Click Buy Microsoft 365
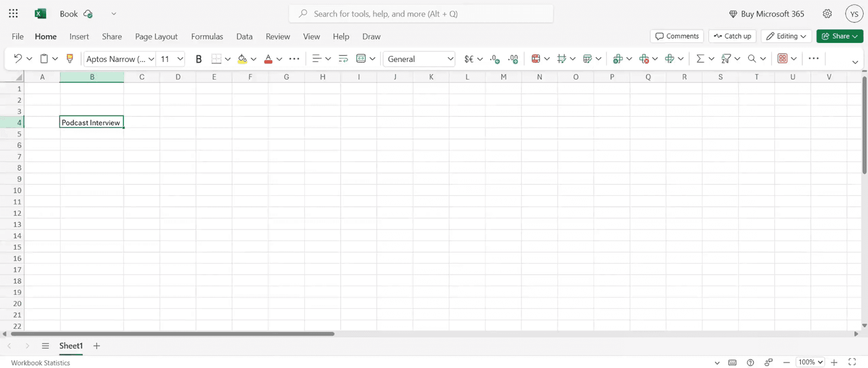The image size is (868, 368). [x=767, y=14]
